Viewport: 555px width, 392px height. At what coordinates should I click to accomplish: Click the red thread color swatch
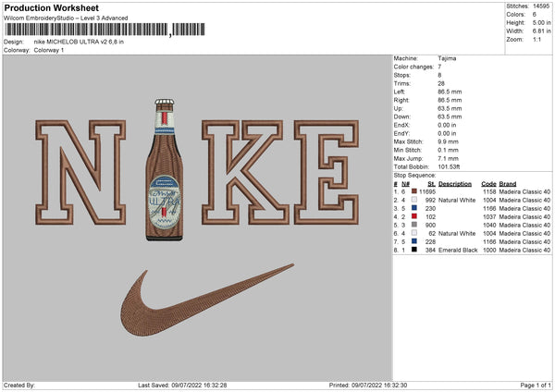(414, 216)
